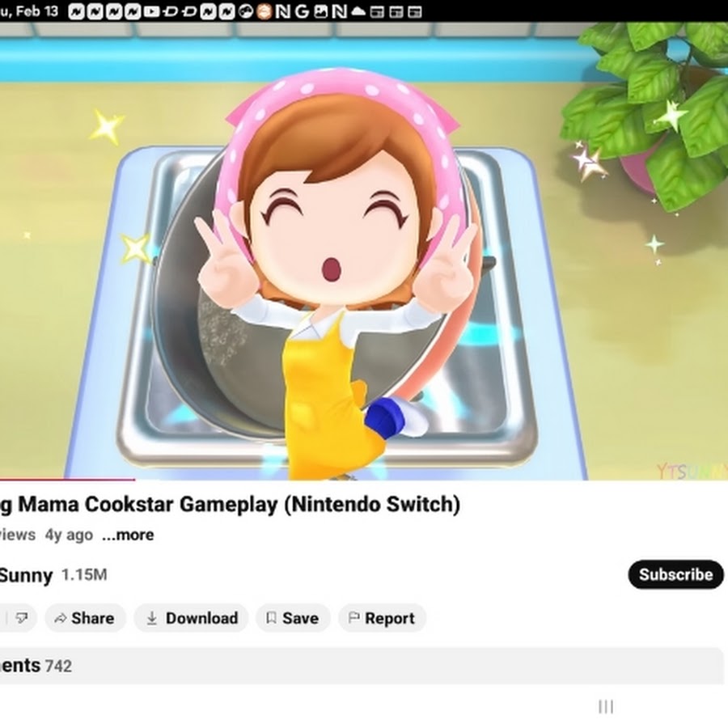Save the video to a playlist
Screen dimensions: 728x728
coord(293,618)
